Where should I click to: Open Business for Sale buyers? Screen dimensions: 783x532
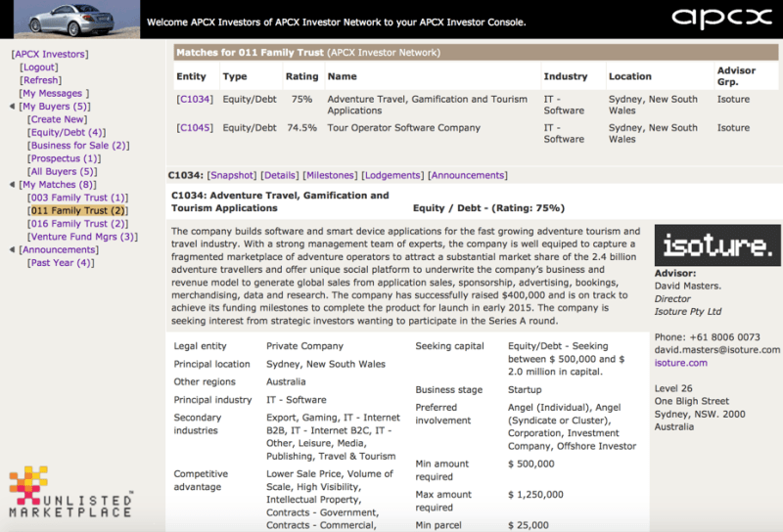[x=78, y=146]
